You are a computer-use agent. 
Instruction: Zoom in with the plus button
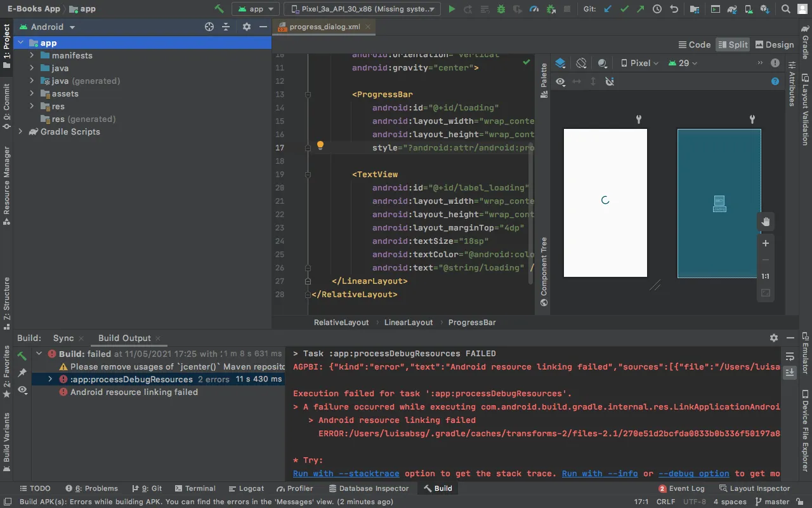point(766,243)
